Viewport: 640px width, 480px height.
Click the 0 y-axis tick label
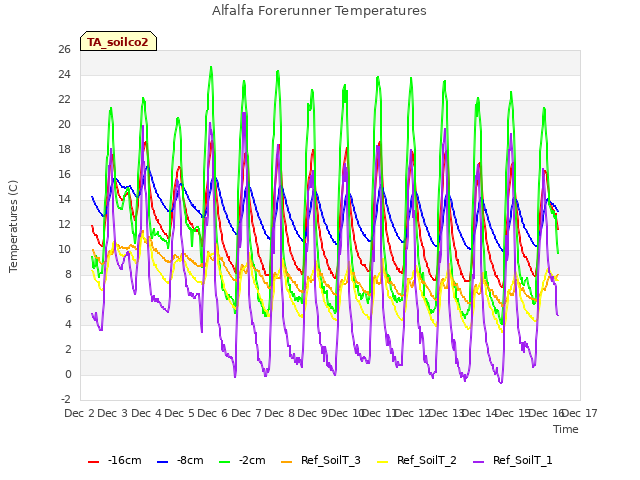pos(68,375)
